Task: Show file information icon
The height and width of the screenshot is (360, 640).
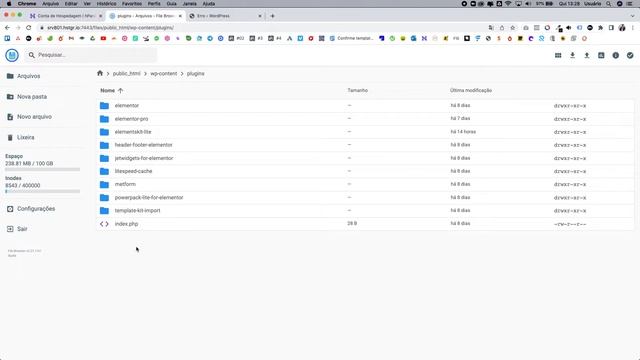Action: 616,55
